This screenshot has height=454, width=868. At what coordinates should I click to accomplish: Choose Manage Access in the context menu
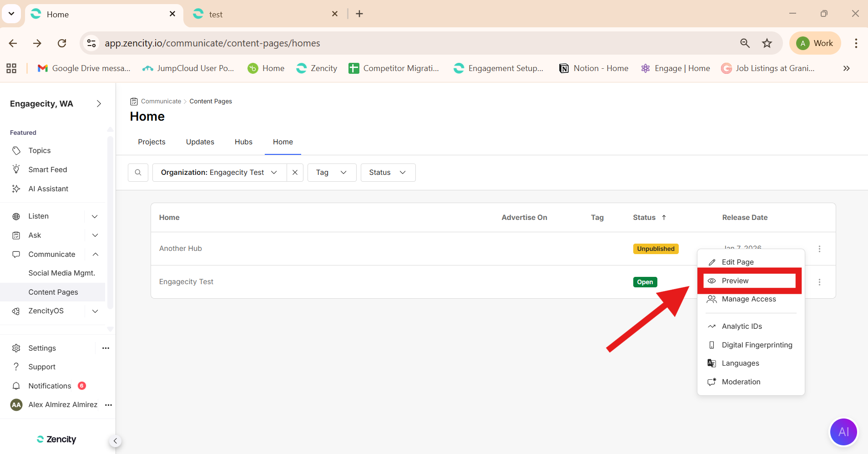748,299
